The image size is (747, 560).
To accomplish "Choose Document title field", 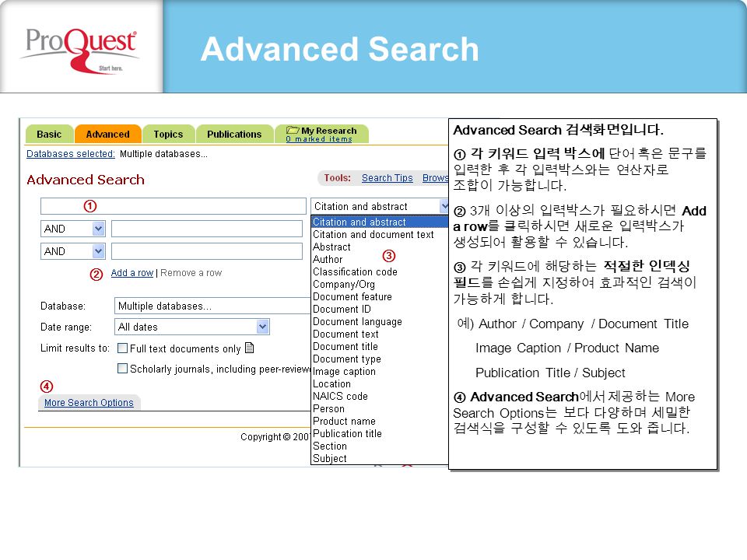I will click(x=380, y=346).
